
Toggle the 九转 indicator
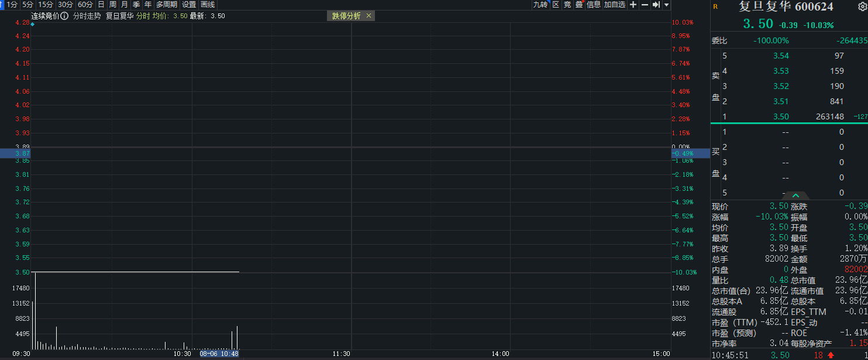[x=540, y=5]
